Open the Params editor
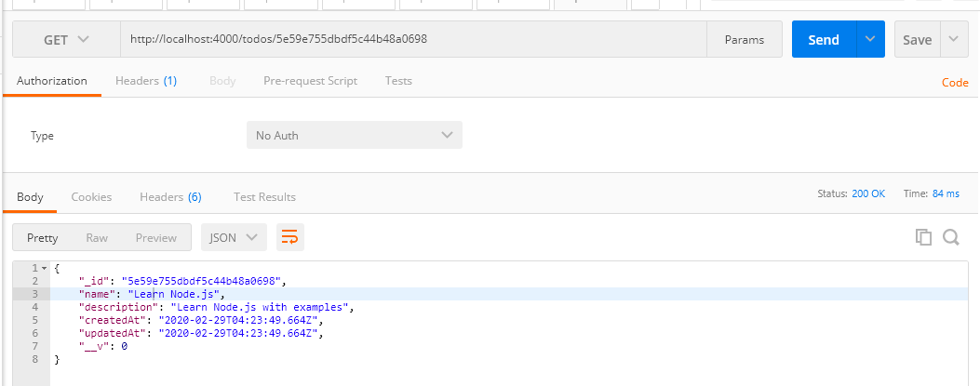The height and width of the screenshot is (386, 980). tap(745, 39)
